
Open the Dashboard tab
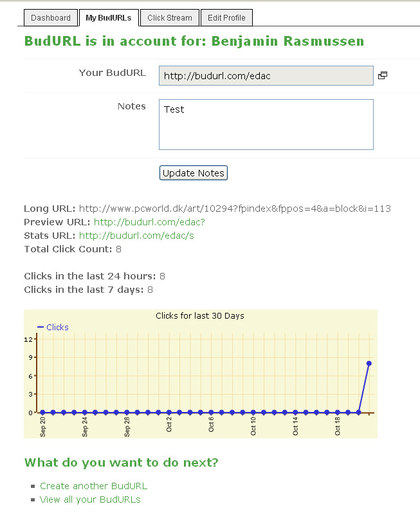(51, 18)
